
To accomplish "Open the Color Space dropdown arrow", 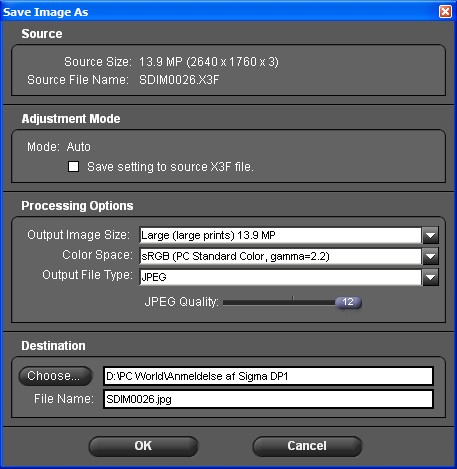I will click(x=430, y=256).
